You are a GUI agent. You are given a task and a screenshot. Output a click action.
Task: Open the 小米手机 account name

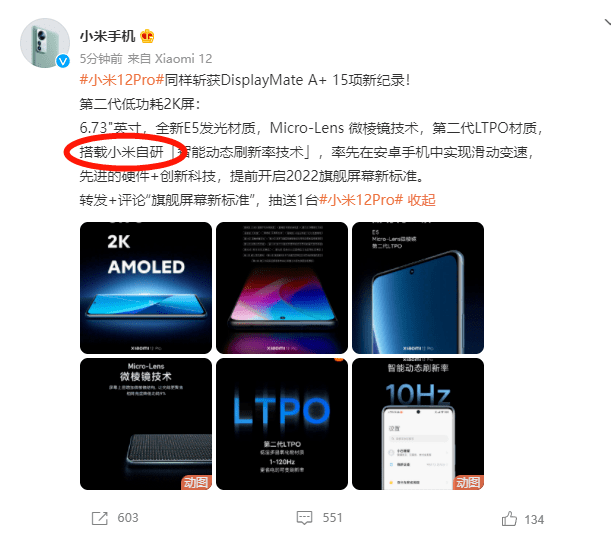coord(108,36)
